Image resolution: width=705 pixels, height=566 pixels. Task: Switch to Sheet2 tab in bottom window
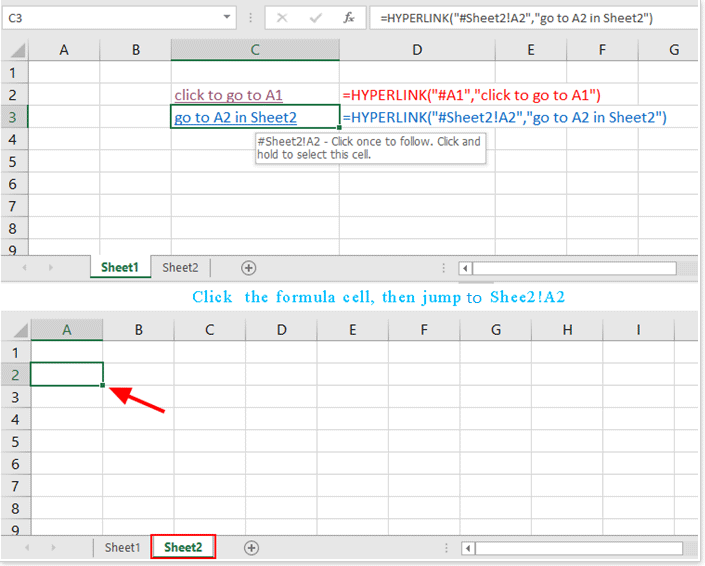[x=183, y=547]
